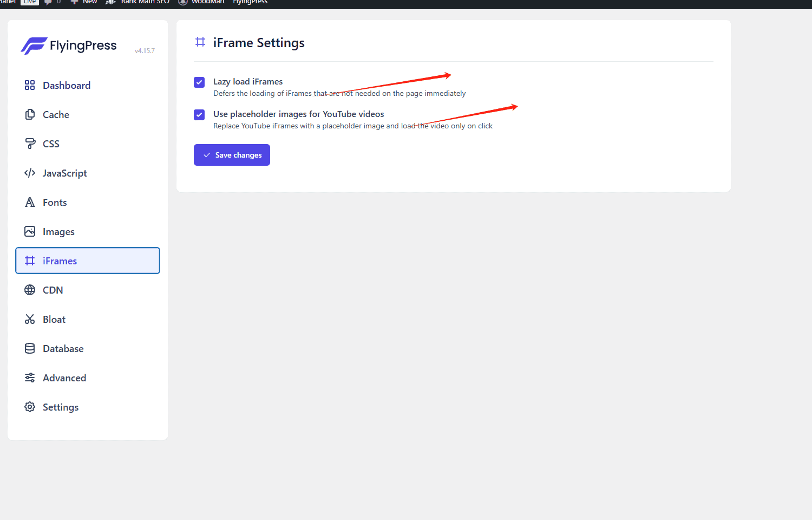
Task: Open the CDN globe icon
Action: point(30,290)
